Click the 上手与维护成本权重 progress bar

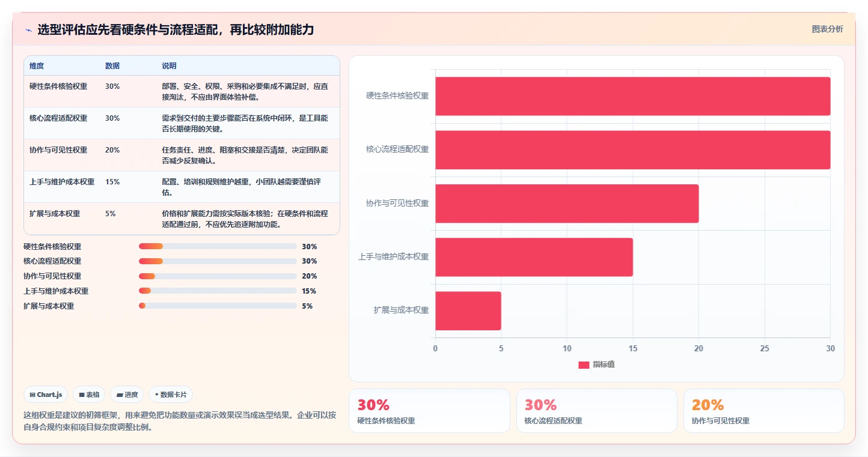(x=218, y=291)
